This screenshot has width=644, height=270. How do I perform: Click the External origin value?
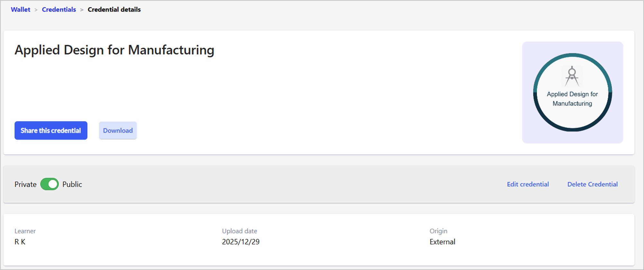pyautogui.click(x=442, y=242)
